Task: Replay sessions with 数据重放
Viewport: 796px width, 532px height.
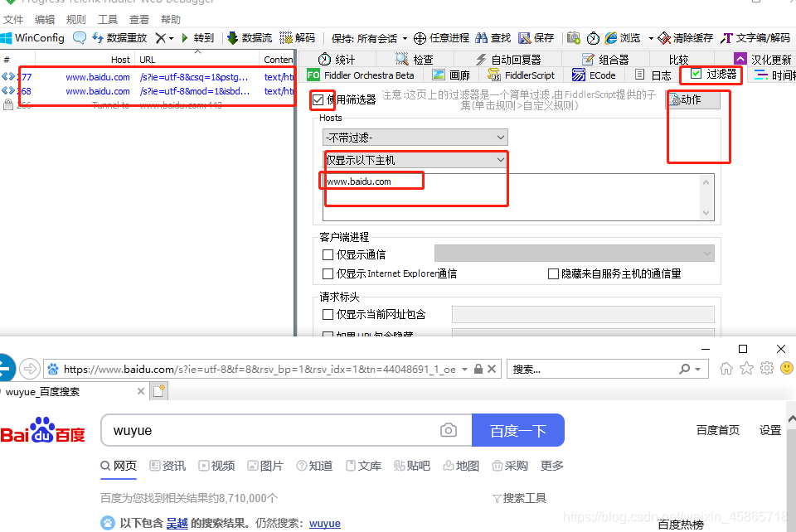Action: [119, 38]
